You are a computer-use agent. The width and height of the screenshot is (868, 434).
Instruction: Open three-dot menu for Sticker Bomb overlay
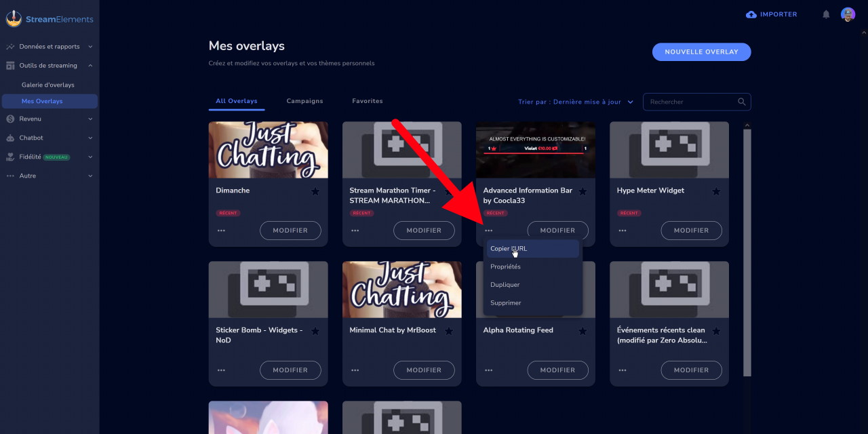(221, 370)
